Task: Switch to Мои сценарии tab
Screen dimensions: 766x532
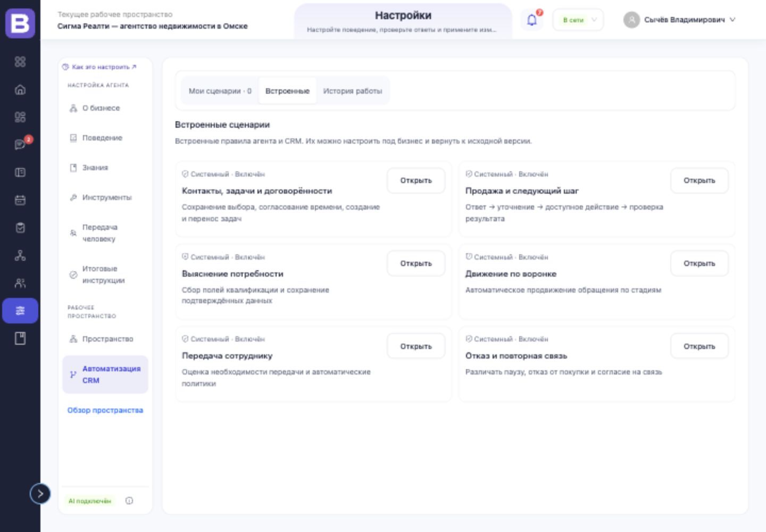Action: tap(220, 91)
